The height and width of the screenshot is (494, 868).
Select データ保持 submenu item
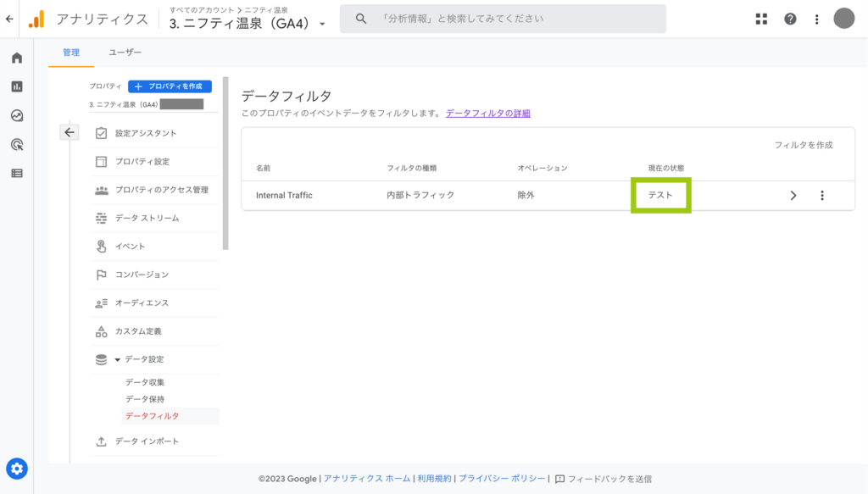pos(145,399)
